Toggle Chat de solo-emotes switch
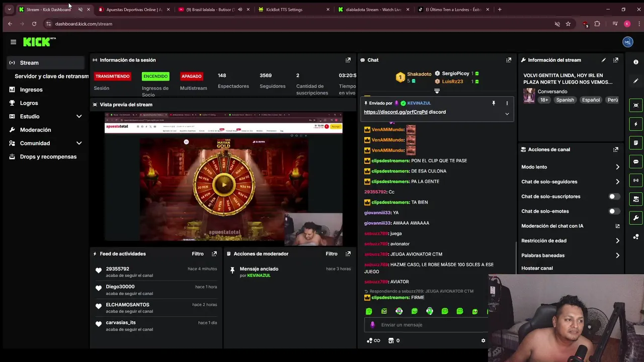Viewport: 644px width, 362px height. click(x=614, y=211)
